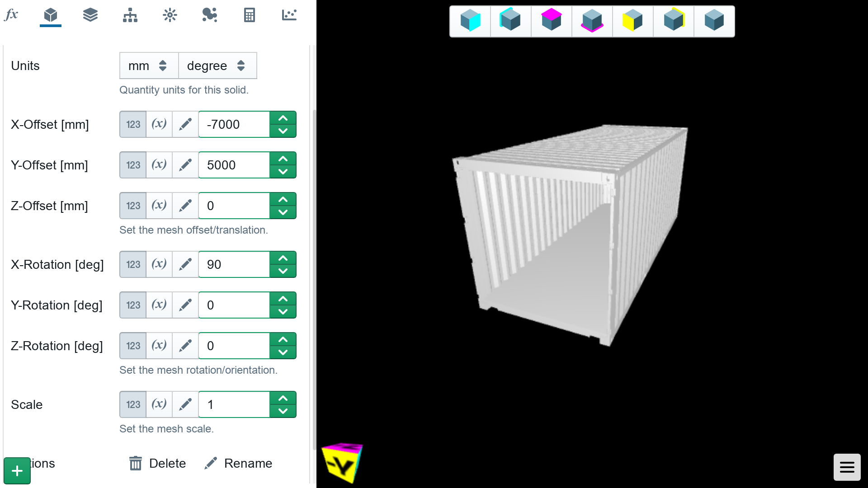The width and height of the screenshot is (868, 488).
Task: Open the particle/scatter panel icon
Action: (209, 15)
